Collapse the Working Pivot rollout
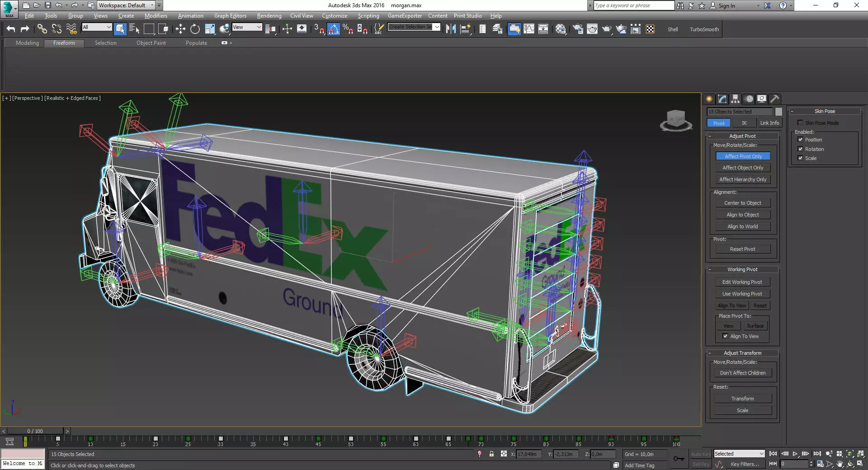 pyautogui.click(x=742, y=269)
